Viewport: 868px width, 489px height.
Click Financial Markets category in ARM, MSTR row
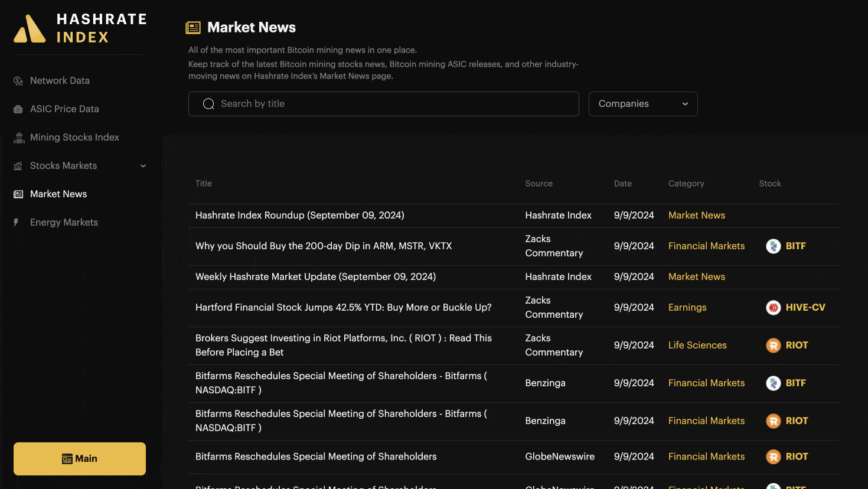(x=707, y=246)
